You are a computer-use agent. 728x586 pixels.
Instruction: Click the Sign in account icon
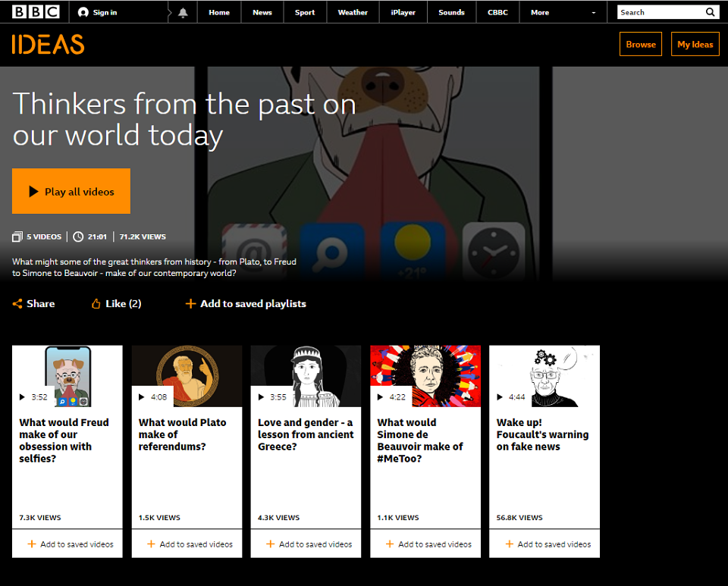(83, 12)
